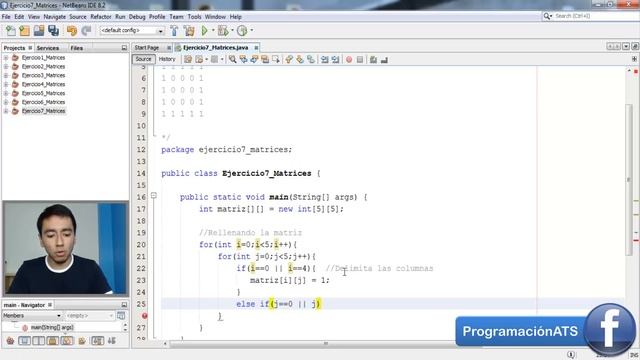Click the Profile Project icon

coord(242,31)
